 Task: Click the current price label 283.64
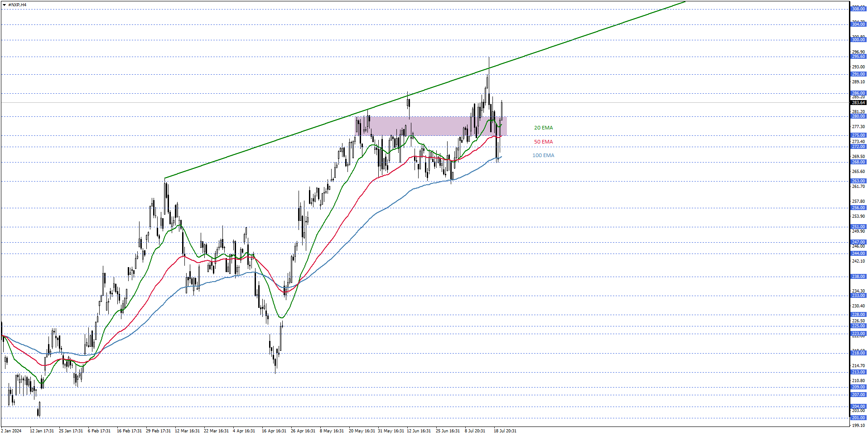[858, 103]
